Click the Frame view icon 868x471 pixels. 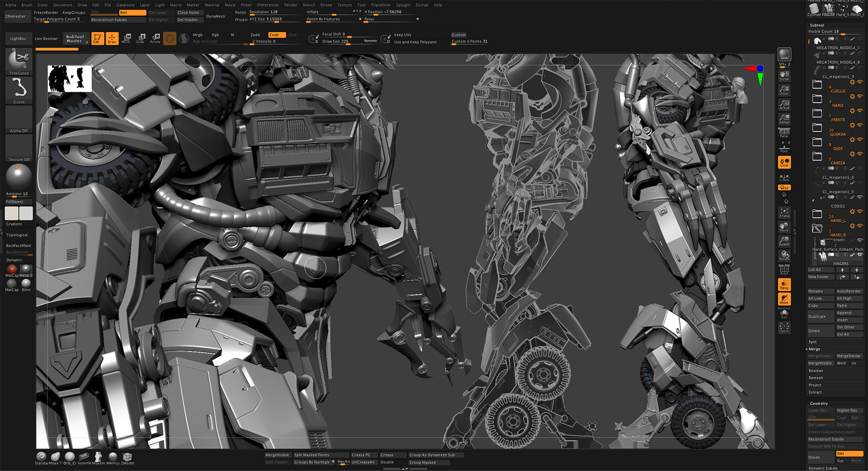click(x=784, y=213)
